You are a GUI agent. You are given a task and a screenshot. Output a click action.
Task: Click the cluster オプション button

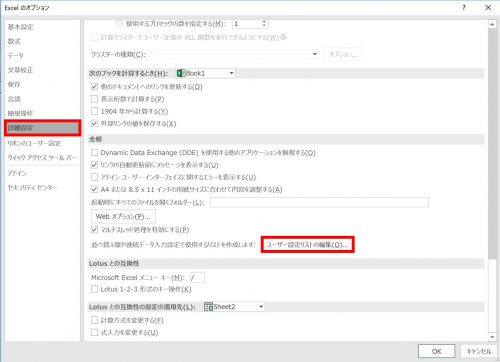coord(343,54)
